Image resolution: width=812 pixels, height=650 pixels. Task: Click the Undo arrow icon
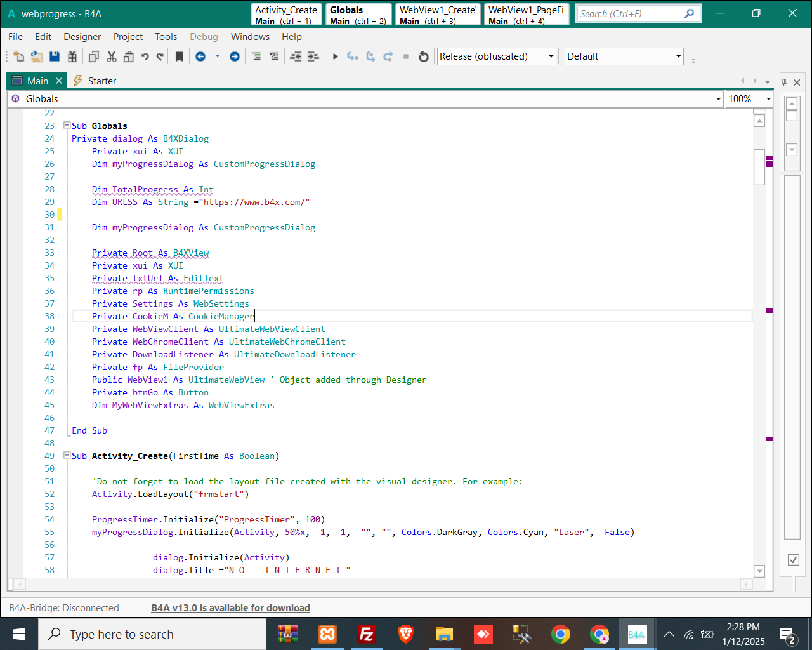(x=145, y=56)
